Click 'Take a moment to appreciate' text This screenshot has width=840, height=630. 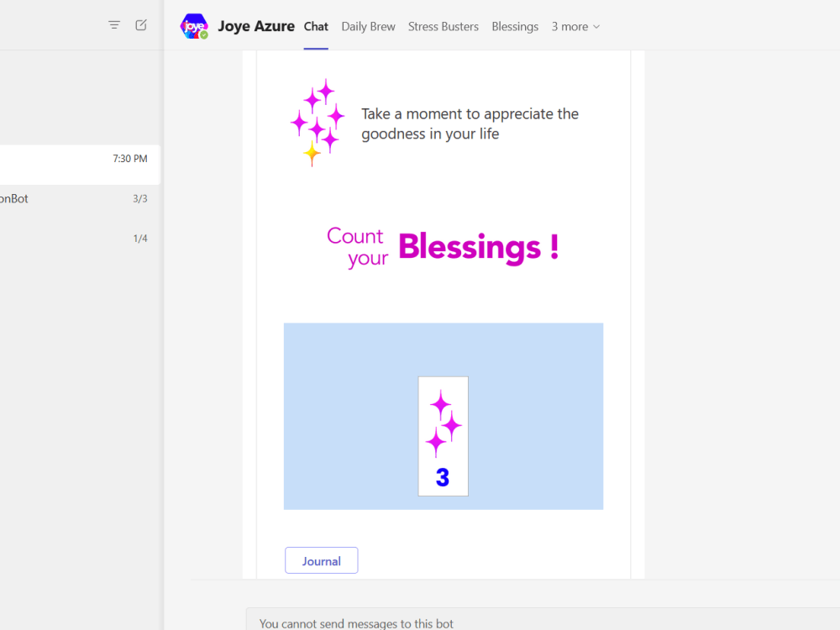tap(470, 123)
